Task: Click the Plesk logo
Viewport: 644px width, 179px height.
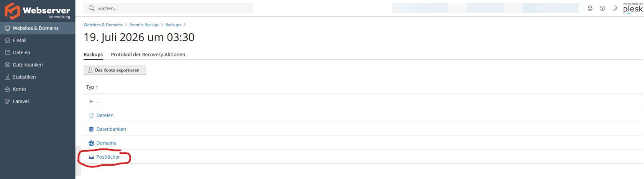Action: pos(633,8)
